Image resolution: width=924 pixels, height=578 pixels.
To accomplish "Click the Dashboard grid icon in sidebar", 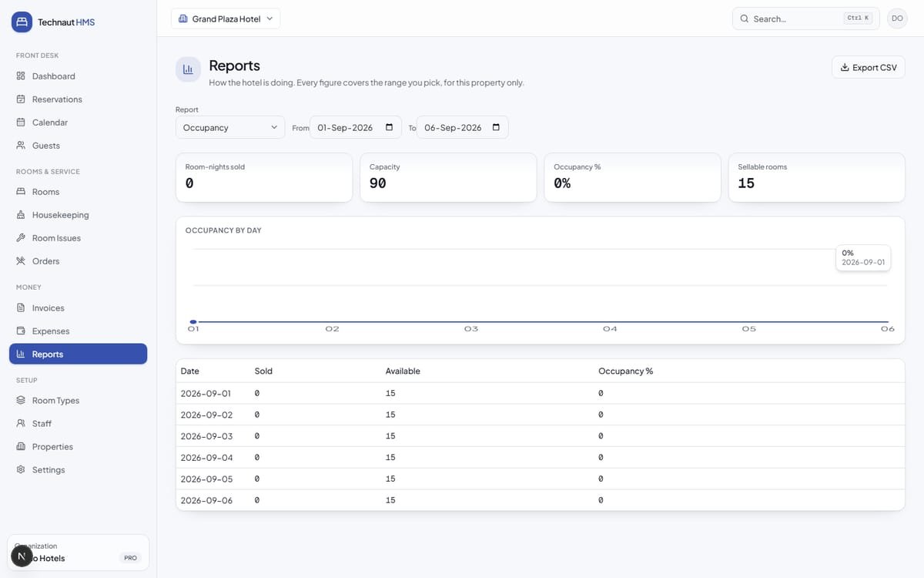I will (21, 76).
